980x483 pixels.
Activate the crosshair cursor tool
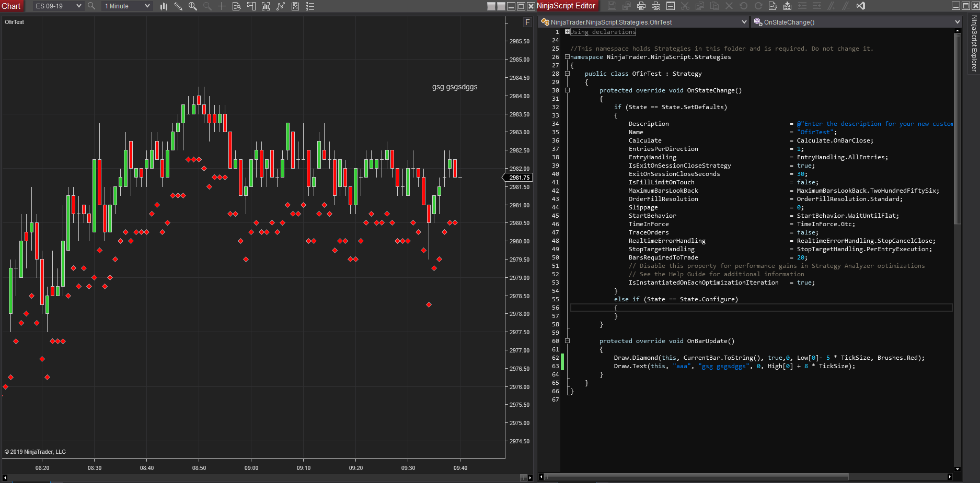pos(222,6)
